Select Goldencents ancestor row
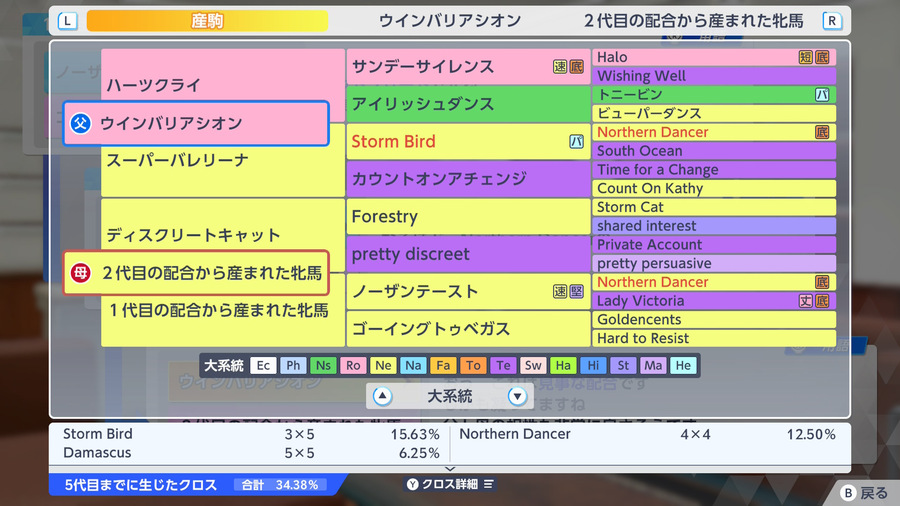The width and height of the screenshot is (900, 506). point(714,320)
